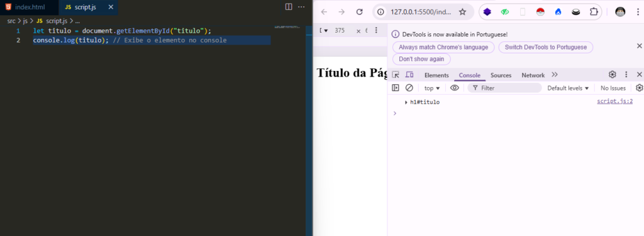Screen dimensions: 644x236
Task: Toggle the console sidebar
Action: (x=396, y=88)
